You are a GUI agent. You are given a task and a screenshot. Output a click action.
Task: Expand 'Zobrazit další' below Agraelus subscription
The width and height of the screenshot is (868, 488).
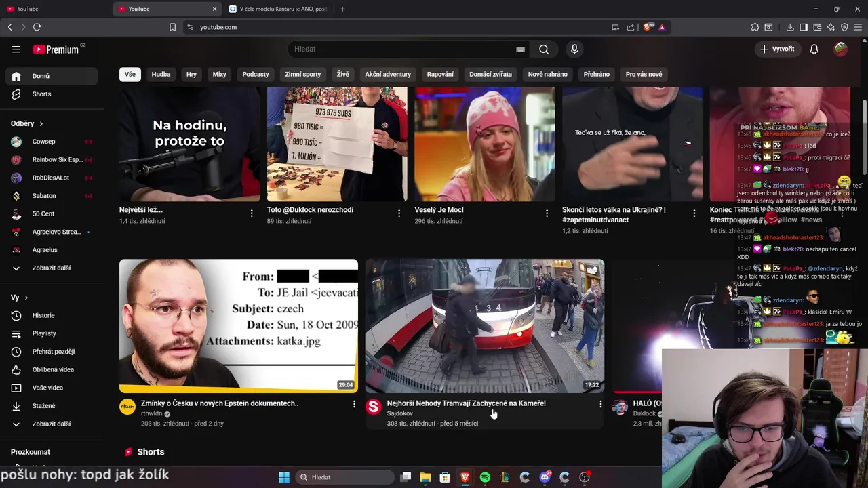(51, 268)
